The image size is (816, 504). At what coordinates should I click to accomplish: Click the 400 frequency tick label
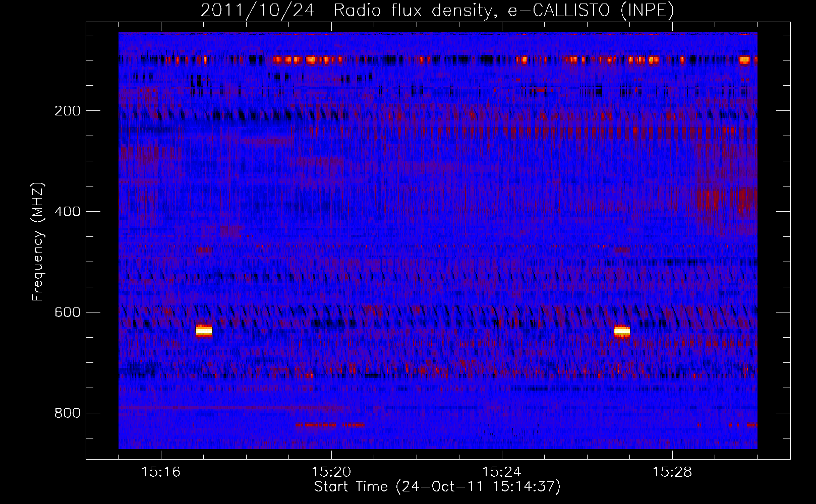68,212
